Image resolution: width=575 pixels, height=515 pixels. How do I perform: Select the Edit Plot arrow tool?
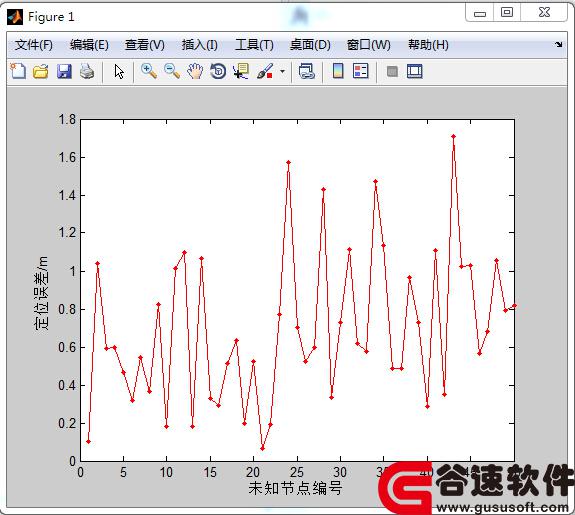119,72
